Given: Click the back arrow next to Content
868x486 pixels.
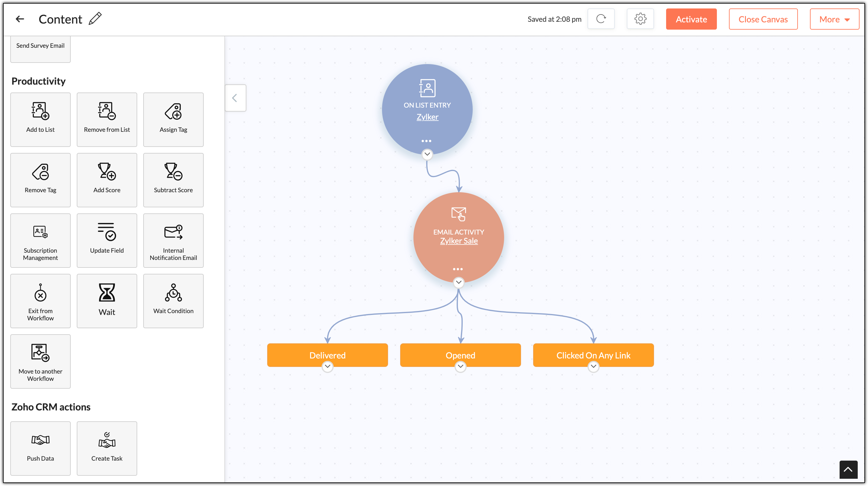Looking at the screenshot, I should click(x=20, y=19).
